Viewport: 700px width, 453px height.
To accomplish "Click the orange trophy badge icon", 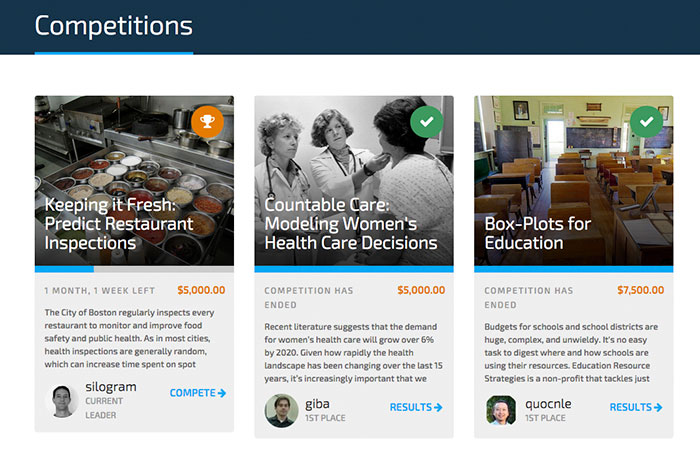I will (207, 121).
